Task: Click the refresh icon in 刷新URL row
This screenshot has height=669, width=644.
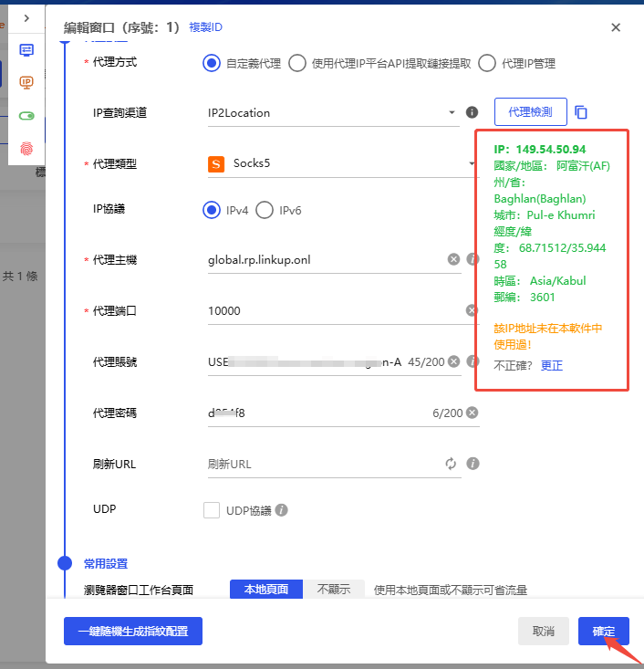Action: tap(451, 464)
